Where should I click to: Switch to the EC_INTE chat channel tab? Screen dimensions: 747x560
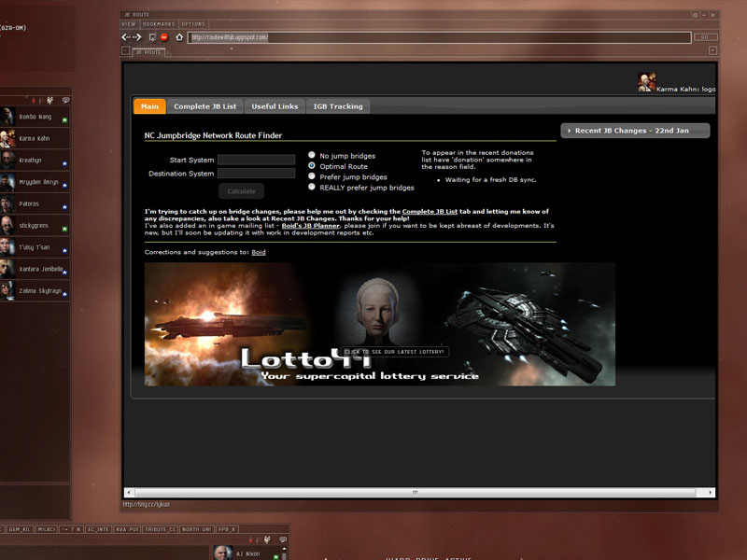(99, 529)
